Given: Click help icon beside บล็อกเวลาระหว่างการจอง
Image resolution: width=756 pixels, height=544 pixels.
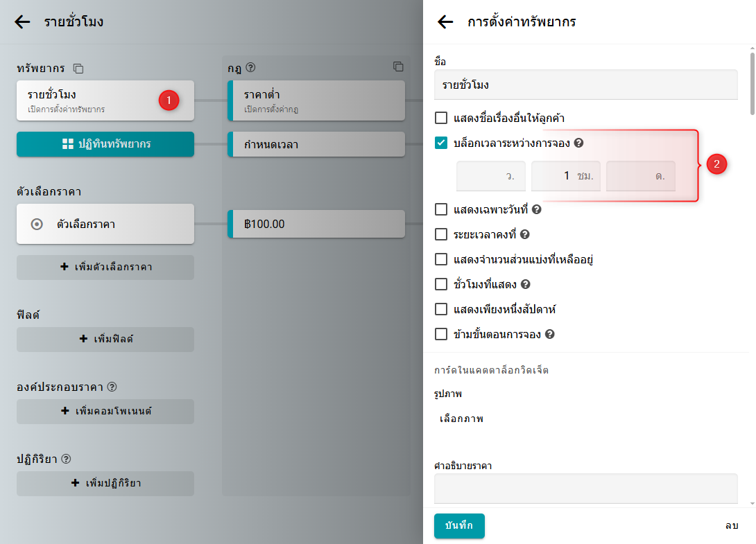Looking at the screenshot, I should pyautogui.click(x=578, y=143).
